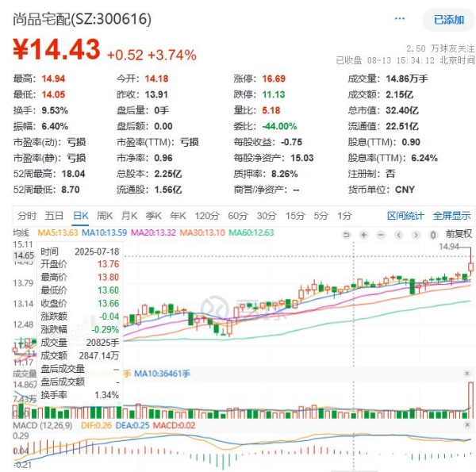This screenshot has height=472, width=476.
Task: Zoom out the chart with minus icon
Action: pos(381,235)
